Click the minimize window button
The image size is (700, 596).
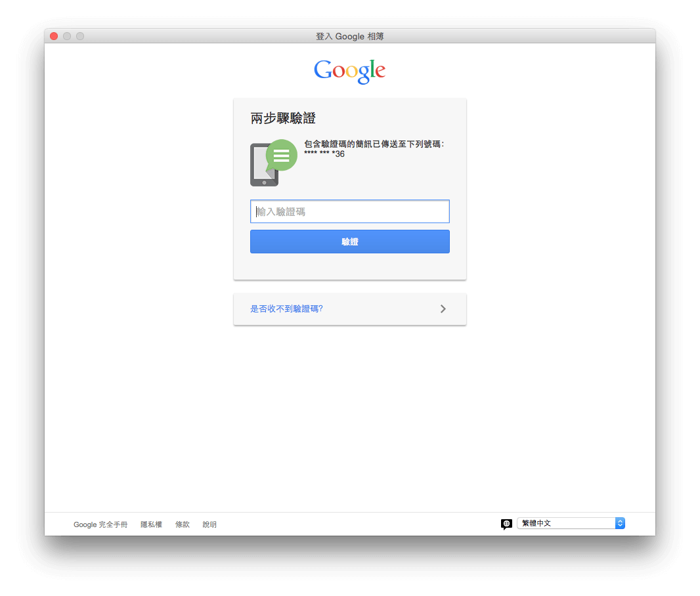(x=66, y=36)
